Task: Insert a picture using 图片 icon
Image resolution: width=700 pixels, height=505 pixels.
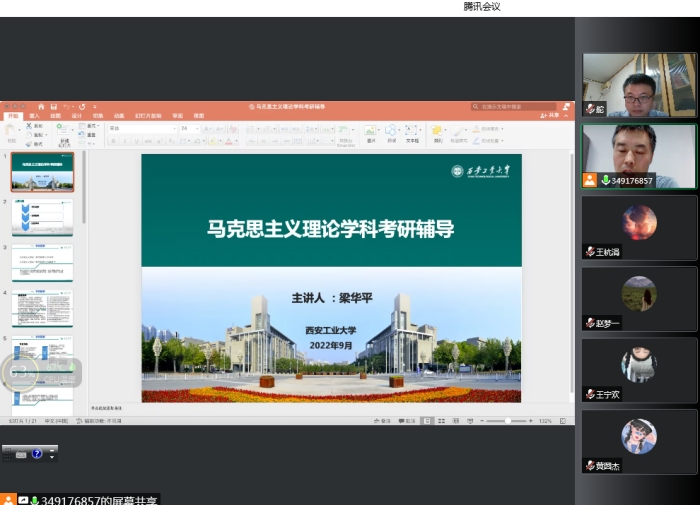Action: point(370,132)
